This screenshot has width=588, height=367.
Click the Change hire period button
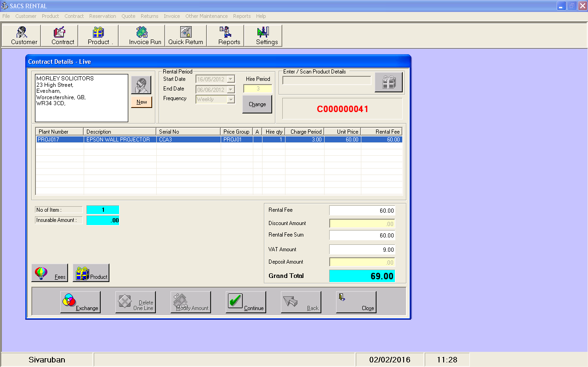(x=257, y=104)
